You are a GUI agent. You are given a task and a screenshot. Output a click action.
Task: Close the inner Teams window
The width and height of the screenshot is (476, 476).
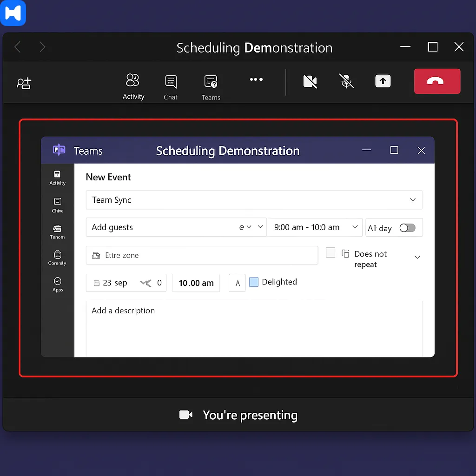(x=421, y=150)
